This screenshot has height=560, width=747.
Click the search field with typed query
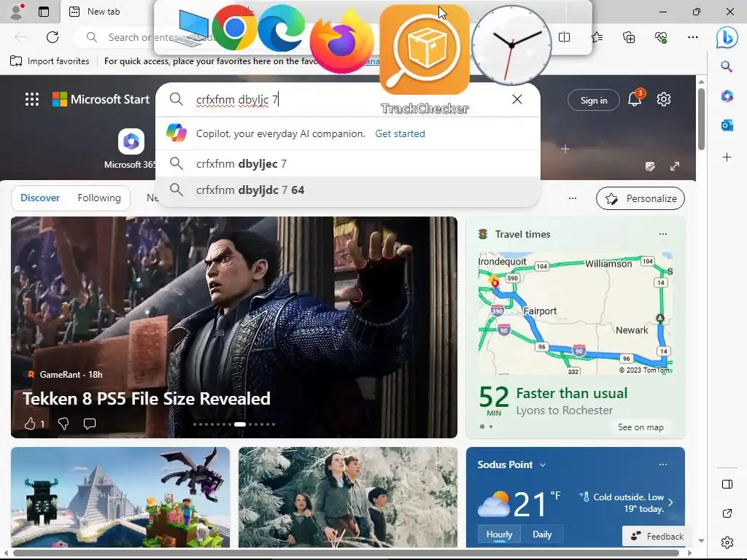click(348, 99)
